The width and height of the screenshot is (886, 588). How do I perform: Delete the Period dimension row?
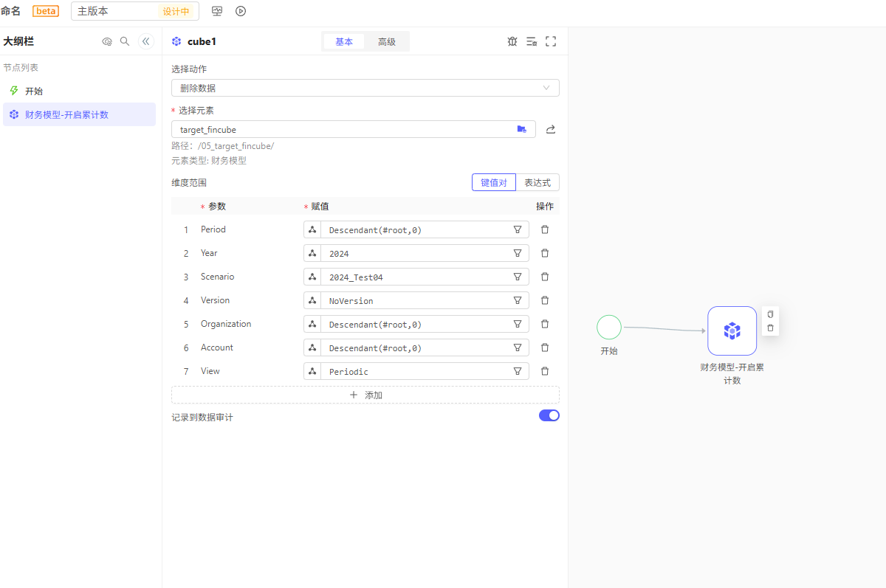click(545, 229)
